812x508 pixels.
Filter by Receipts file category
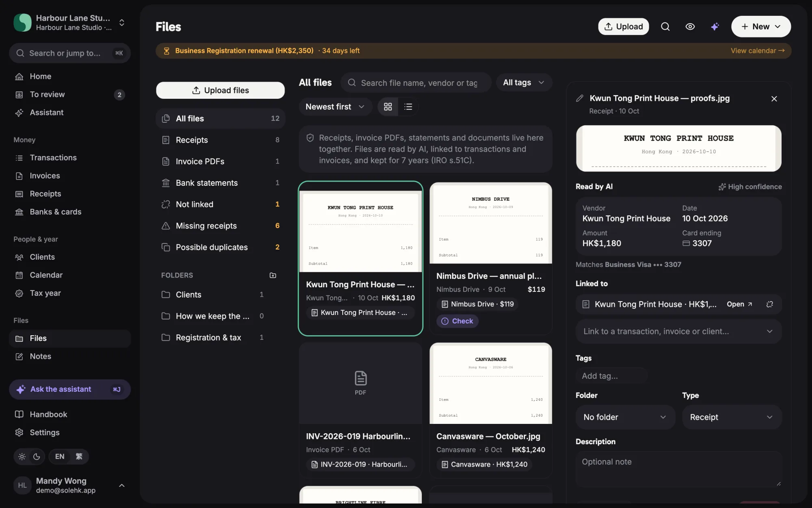point(220,140)
